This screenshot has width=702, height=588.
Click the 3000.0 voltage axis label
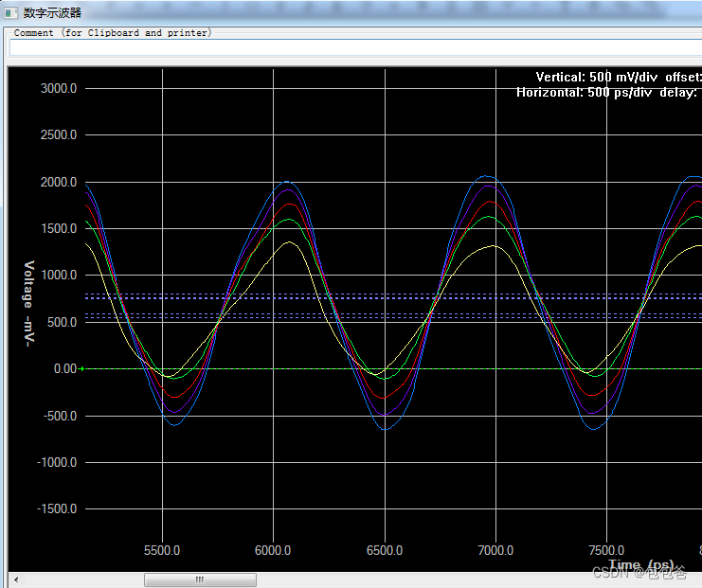59,88
